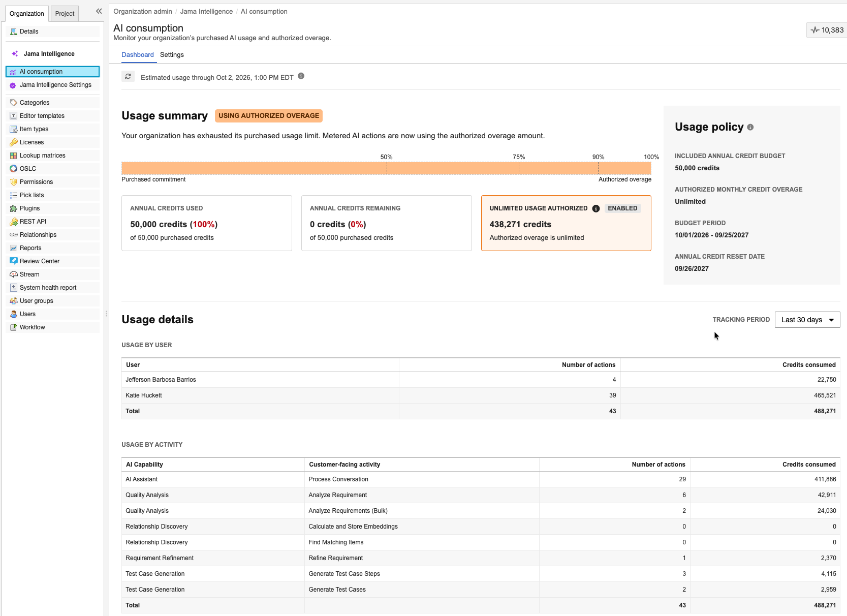
Task: Click the Licenses key icon
Action: (14, 142)
